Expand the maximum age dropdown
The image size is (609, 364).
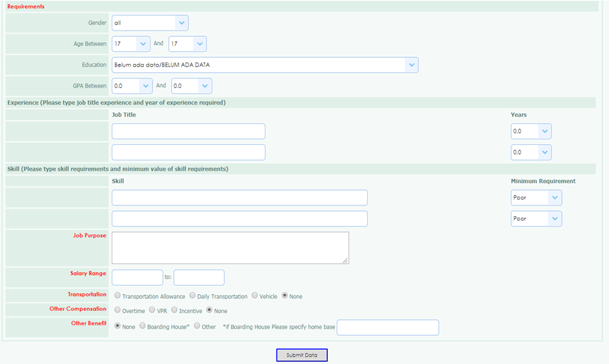pos(187,44)
